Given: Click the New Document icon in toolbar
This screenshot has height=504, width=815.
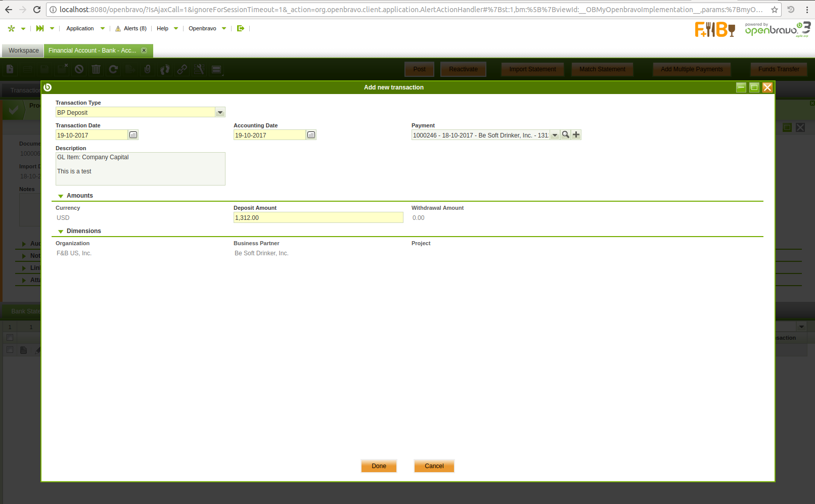Looking at the screenshot, I should (10, 69).
